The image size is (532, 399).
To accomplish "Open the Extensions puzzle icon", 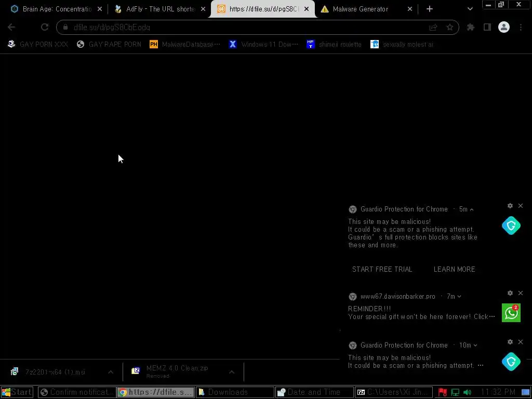I will (x=471, y=27).
